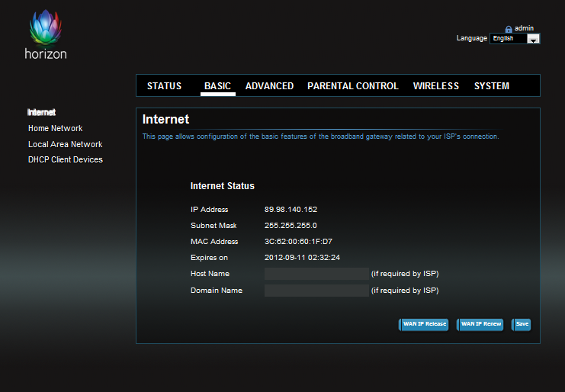
Task: Click the Host Name label
Action: 210,274
